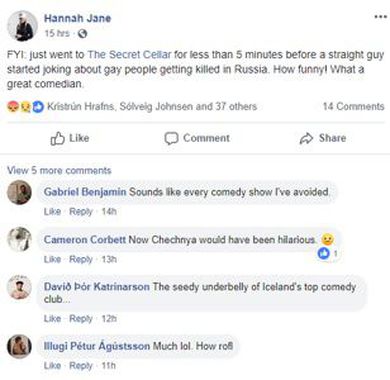Open Hannah Jane's profile picture
This screenshot has height=380, width=390.
(x=22, y=26)
